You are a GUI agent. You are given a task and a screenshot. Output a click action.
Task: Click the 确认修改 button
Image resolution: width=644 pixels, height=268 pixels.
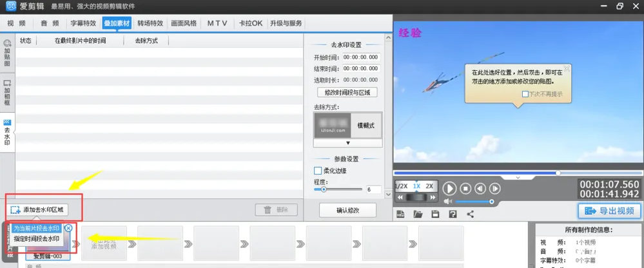[347, 210]
